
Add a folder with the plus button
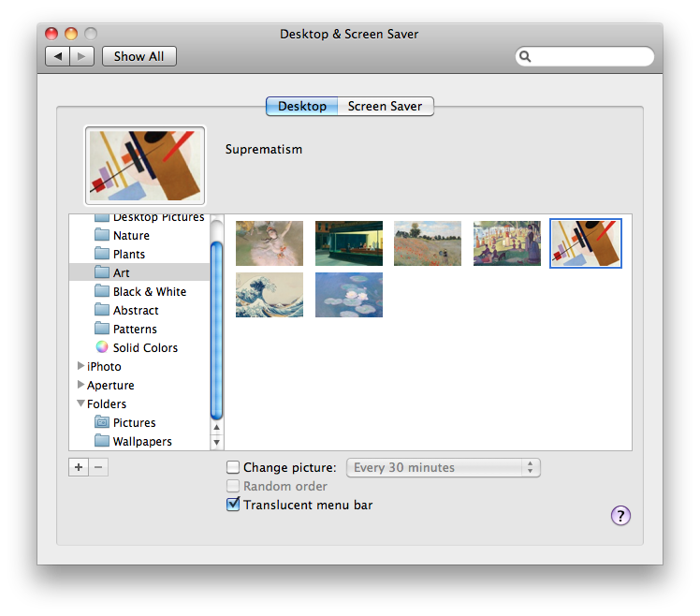pyautogui.click(x=79, y=467)
